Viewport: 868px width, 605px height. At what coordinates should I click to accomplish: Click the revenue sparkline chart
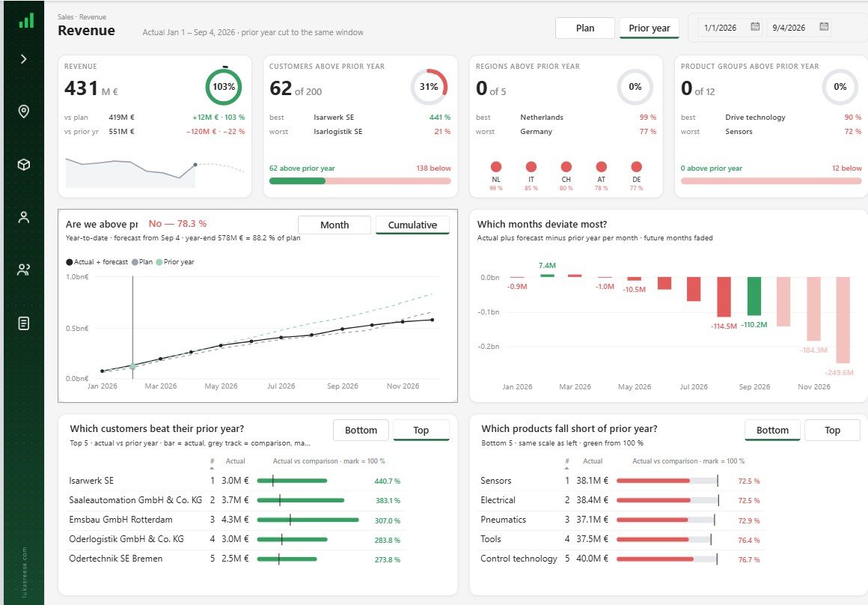pyautogui.click(x=155, y=172)
